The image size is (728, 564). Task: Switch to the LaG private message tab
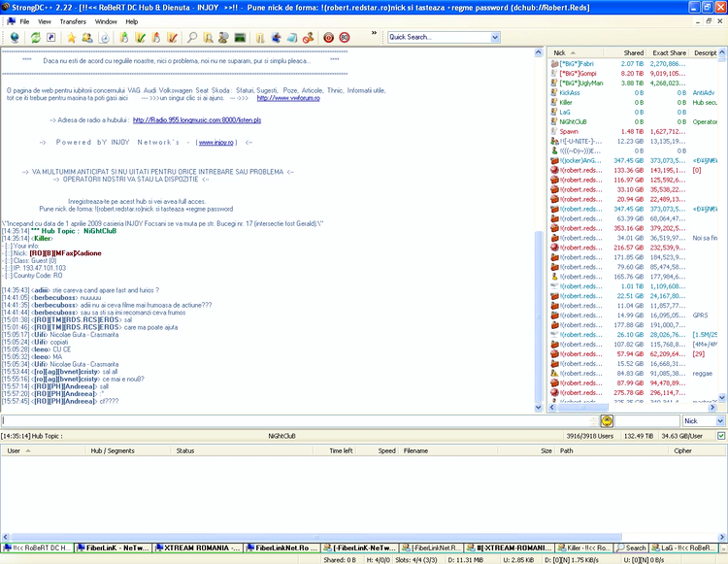pyautogui.click(x=684, y=548)
